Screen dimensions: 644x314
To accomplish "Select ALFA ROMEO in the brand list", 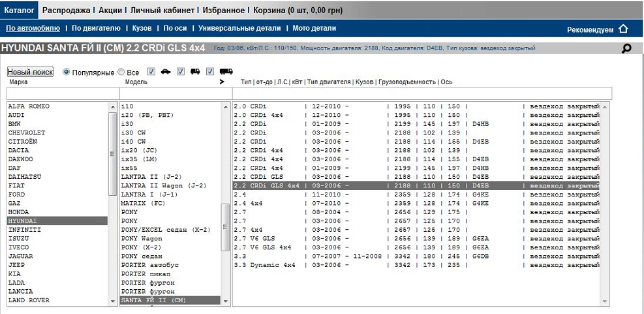I will 57,106.
